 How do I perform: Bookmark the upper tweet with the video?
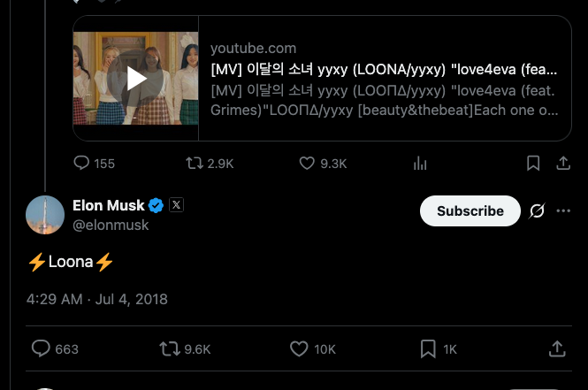pyautogui.click(x=533, y=163)
